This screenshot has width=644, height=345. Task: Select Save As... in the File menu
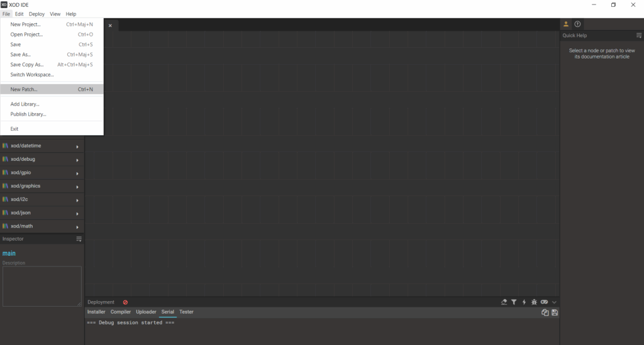52,55
